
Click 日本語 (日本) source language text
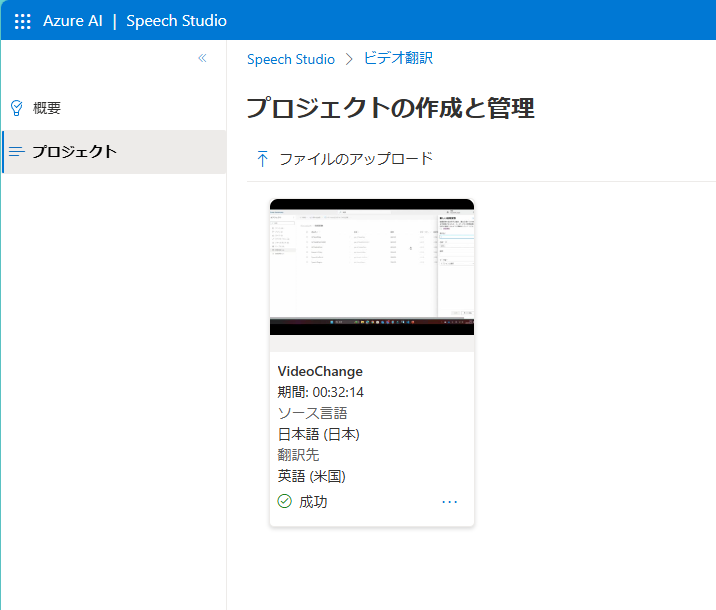pyautogui.click(x=319, y=434)
